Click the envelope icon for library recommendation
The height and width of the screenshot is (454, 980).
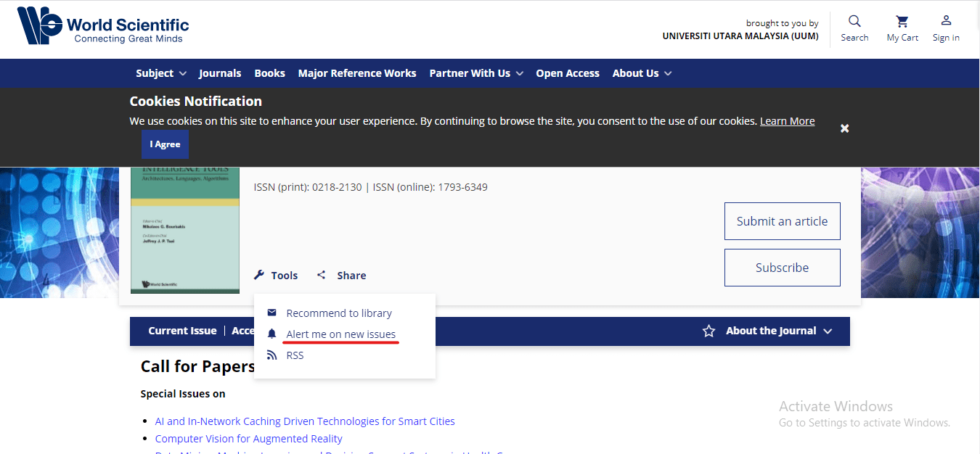coord(272,313)
